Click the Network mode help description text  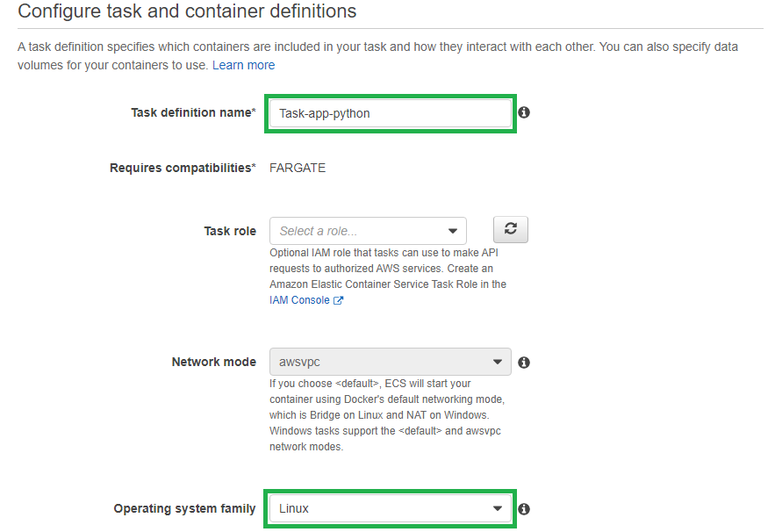click(x=387, y=415)
